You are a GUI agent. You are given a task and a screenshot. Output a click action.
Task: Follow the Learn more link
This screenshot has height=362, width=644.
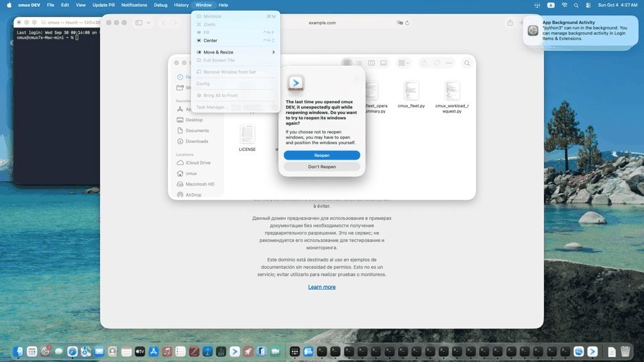pos(322,287)
